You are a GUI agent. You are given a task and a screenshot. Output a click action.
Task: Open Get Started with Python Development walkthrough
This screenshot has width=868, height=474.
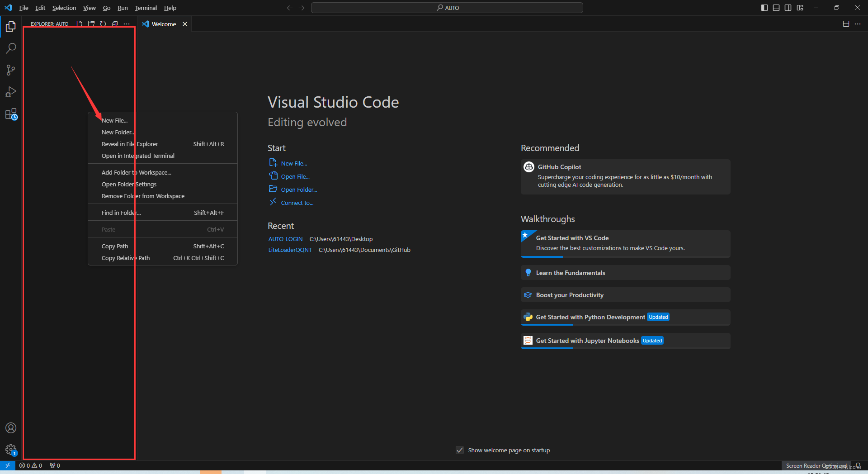click(x=625, y=317)
